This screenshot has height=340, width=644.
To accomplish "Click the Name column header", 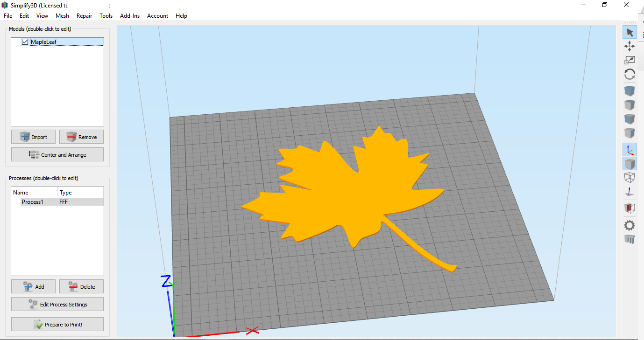I will 35,193.
